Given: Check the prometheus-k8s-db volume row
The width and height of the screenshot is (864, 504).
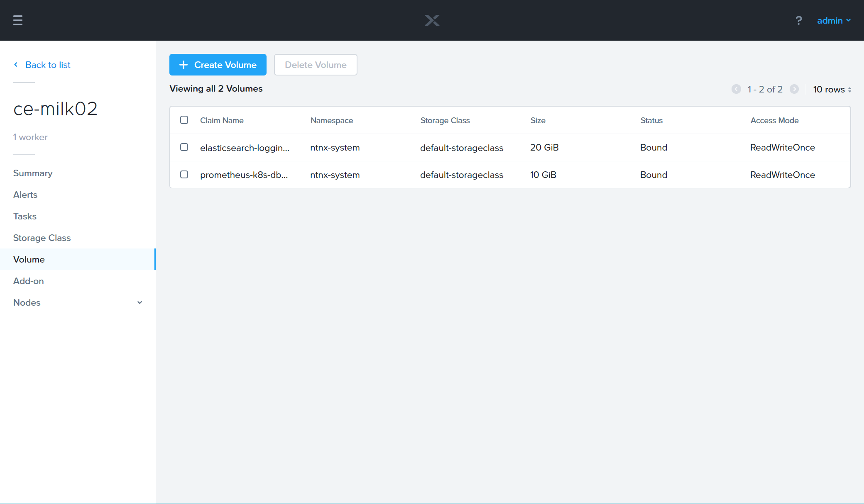Looking at the screenshot, I should tap(184, 175).
